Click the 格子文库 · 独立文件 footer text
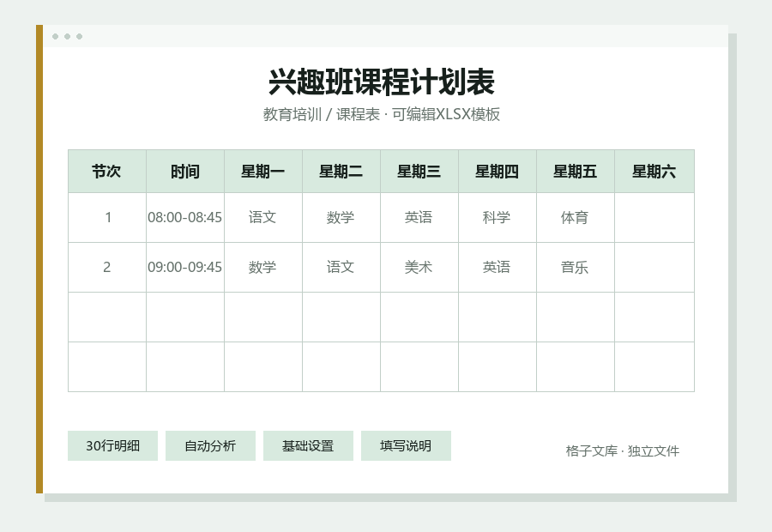 pyautogui.click(x=623, y=450)
